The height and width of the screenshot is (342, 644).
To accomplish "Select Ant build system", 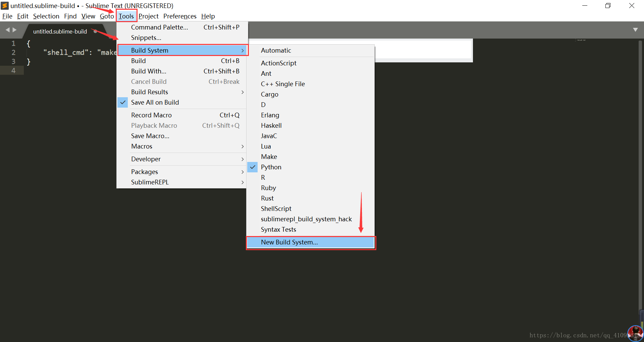I will [x=311, y=73].
